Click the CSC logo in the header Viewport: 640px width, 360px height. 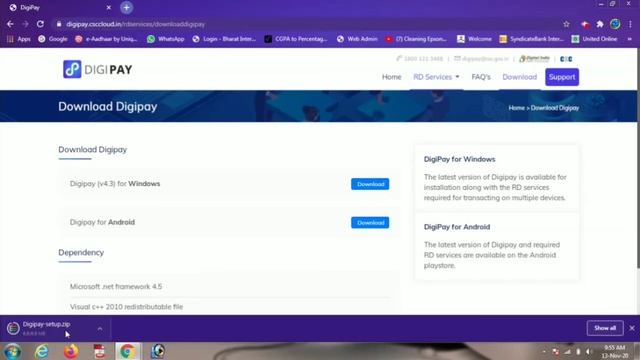point(566,59)
